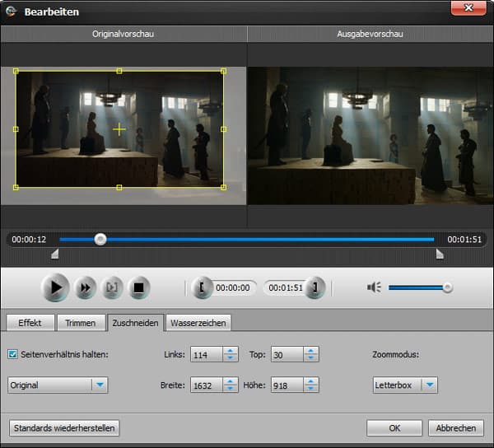
Task: Click the Top value field
Action: [287, 355]
